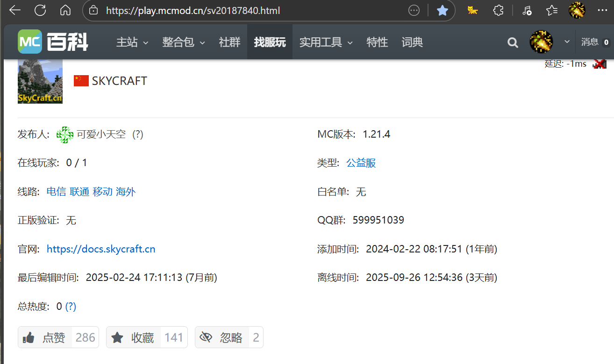Click the favorite star in address bar
Viewport: 614px width, 364px height.
tap(442, 10)
